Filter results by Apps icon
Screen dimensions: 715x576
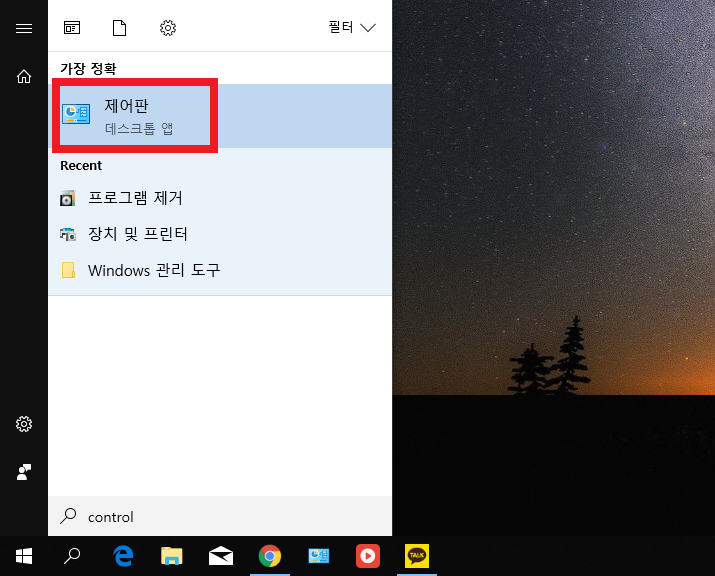pyautogui.click(x=72, y=28)
